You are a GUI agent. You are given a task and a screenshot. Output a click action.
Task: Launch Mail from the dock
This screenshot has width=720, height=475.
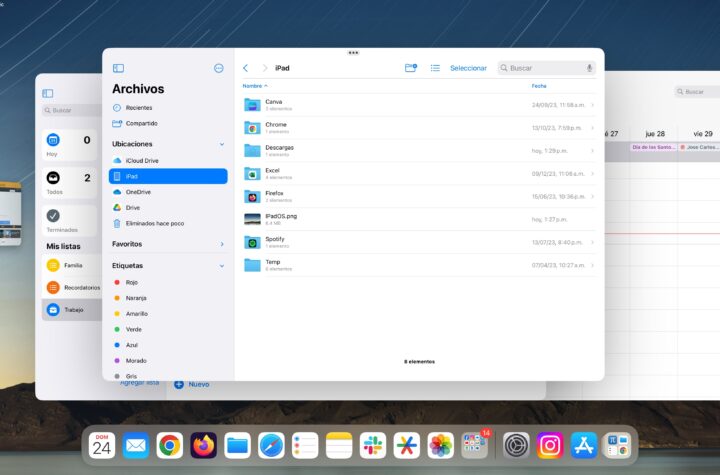click(x=136, y=445)
